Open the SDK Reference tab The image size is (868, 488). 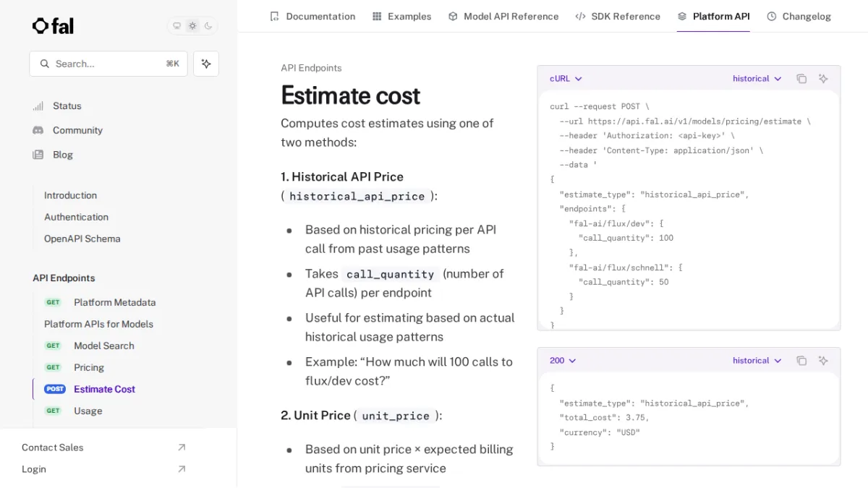[618, 16]
